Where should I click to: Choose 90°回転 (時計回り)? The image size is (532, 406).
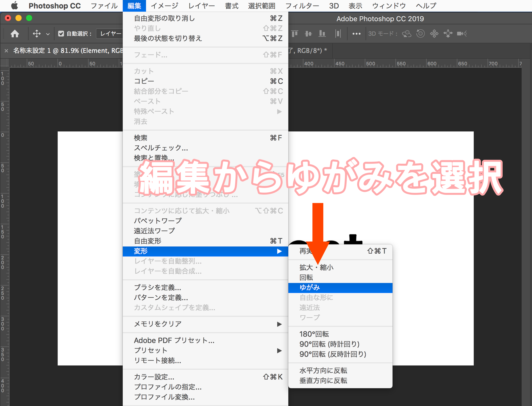tap(340, 344)
